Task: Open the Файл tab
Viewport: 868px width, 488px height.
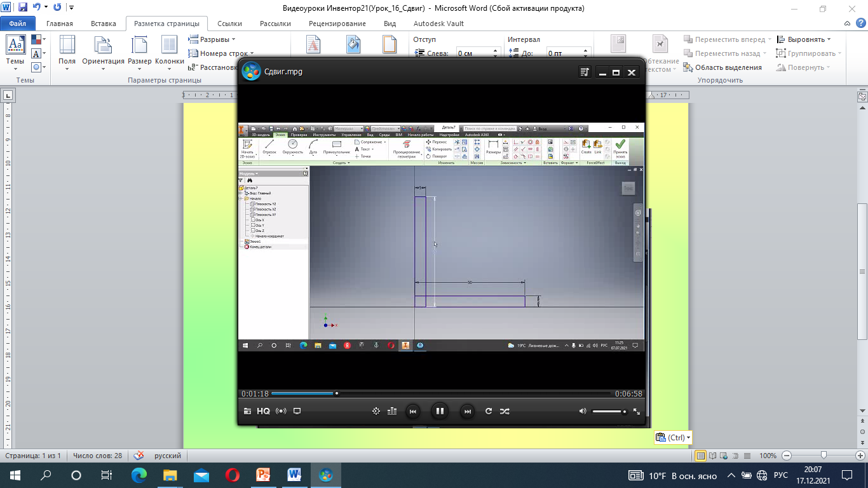Action: [x=17, y=24]
